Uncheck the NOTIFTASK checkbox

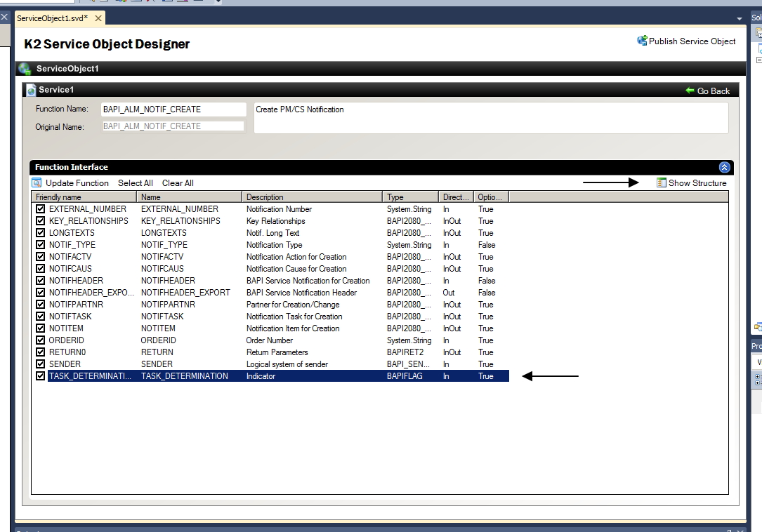pos(40,316)
